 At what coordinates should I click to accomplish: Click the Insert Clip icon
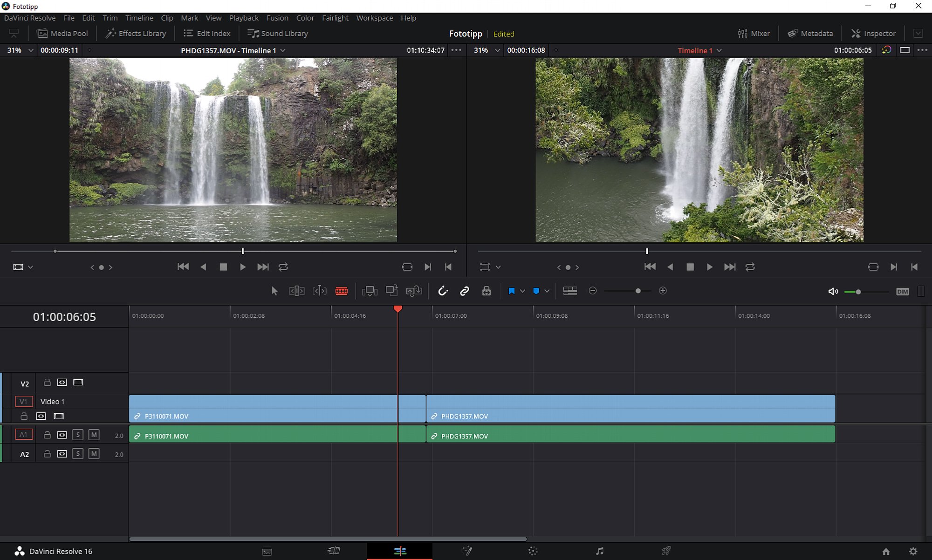370,291
